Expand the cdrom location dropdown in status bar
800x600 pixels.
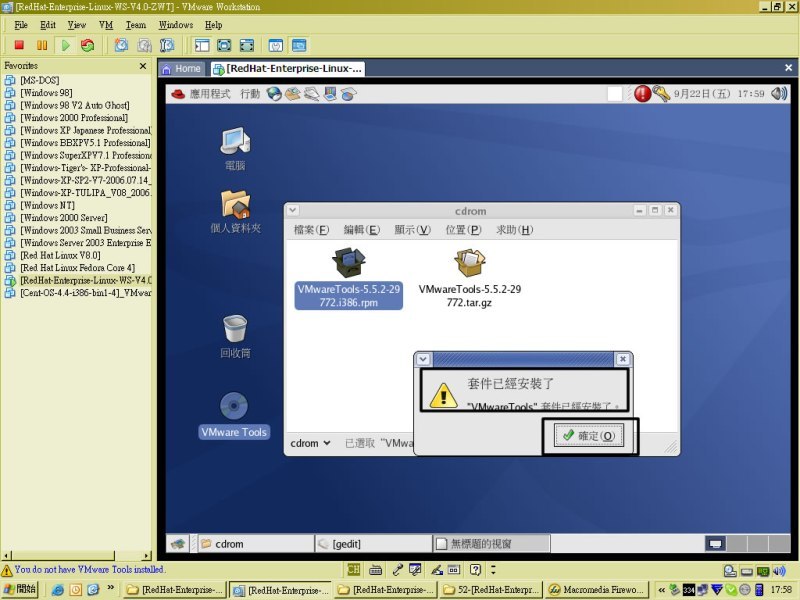point(310,443)
